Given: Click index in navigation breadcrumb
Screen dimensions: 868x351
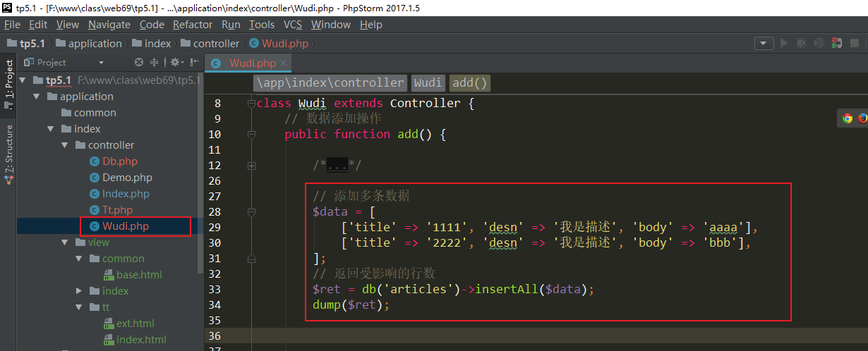Looking at the screenshot, I should click(152, 43).
